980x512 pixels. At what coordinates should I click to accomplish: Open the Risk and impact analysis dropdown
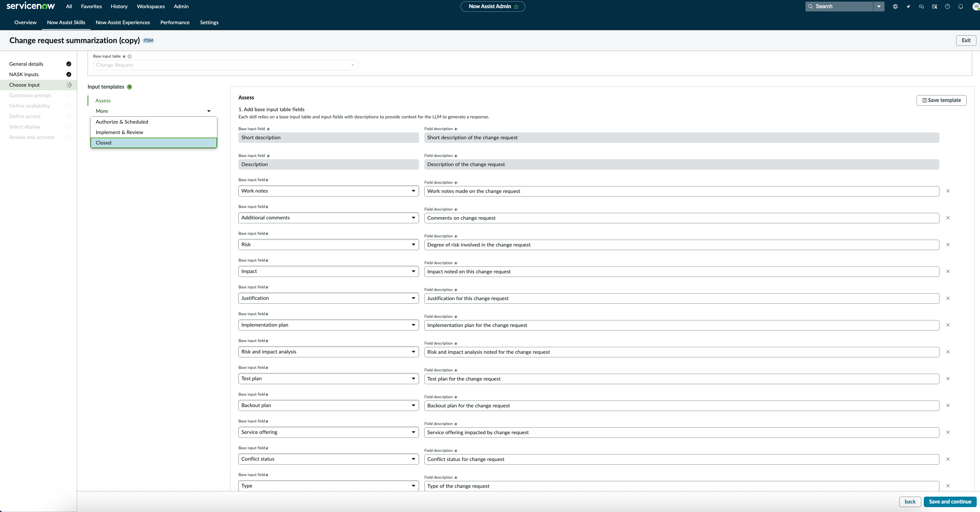328,352
